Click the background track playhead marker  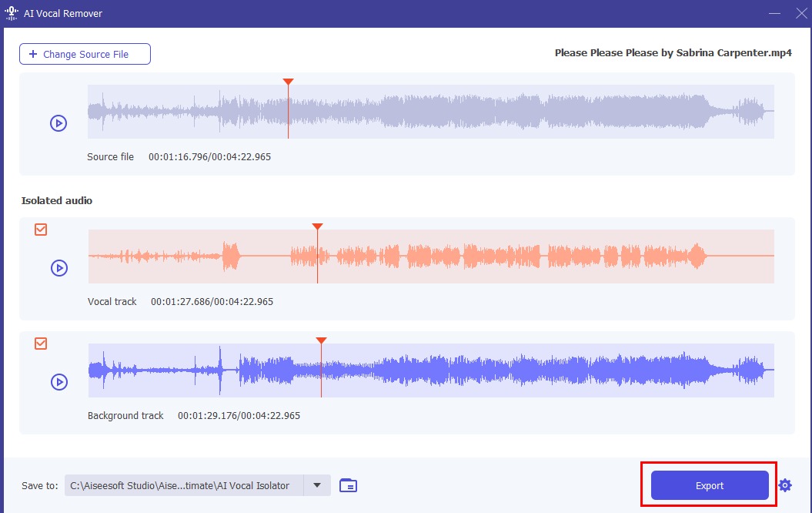pos(322,340)
